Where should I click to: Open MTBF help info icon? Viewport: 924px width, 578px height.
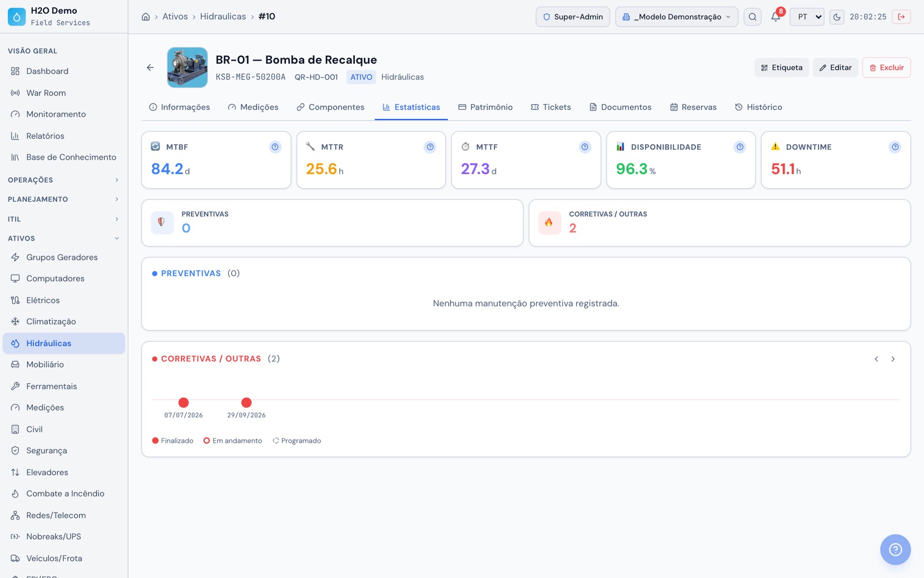pos(275,147)
